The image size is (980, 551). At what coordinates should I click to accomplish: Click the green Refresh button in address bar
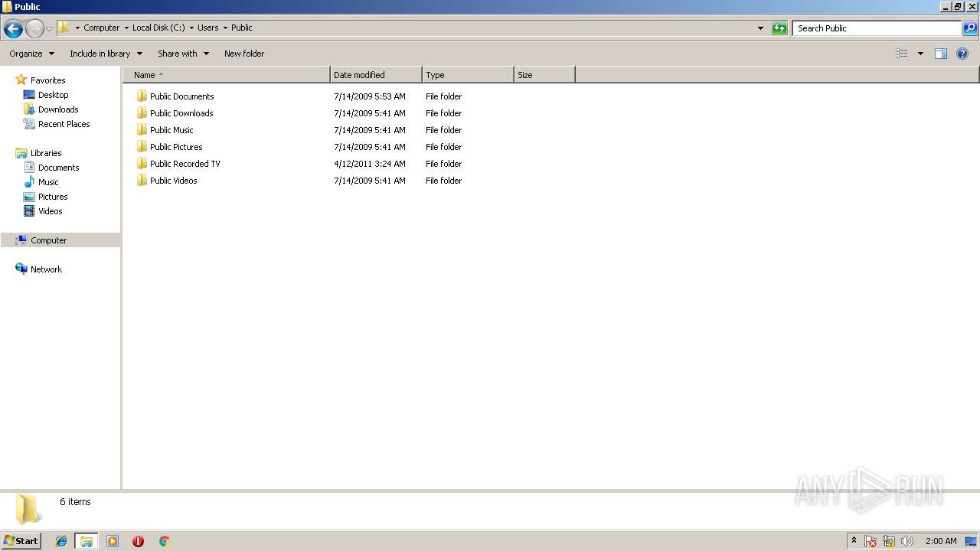(779, 28)
